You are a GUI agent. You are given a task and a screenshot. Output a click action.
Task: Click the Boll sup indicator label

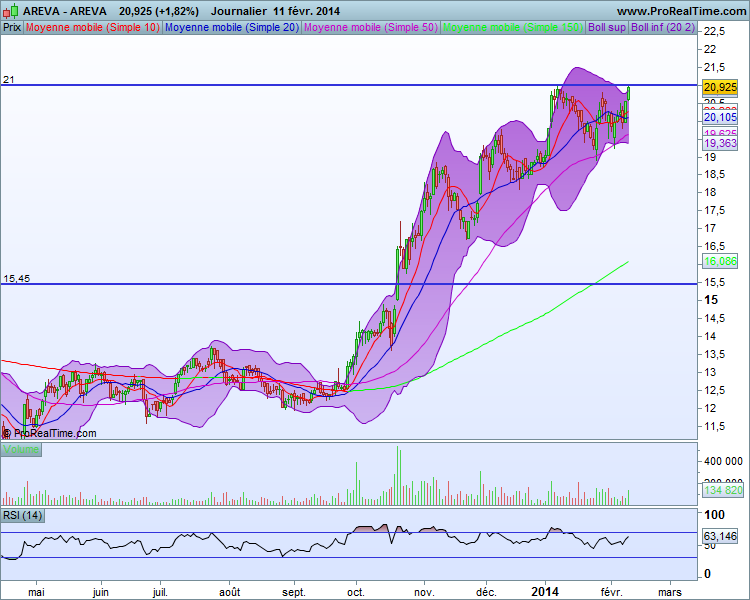(607, 28)
